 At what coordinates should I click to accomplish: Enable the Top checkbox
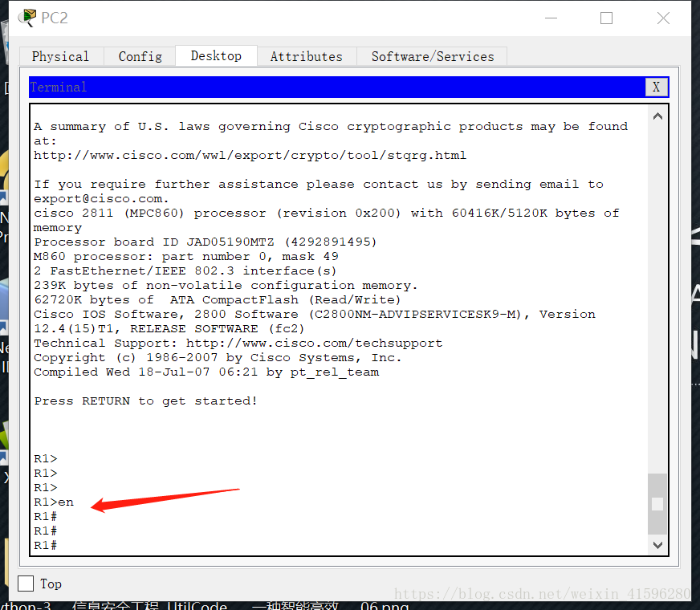click(x=26, y=584)
